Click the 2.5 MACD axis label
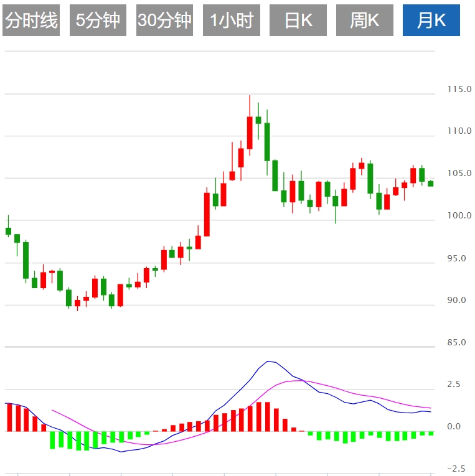Viewport: 475px width, 476px height. tap(454, 385)
